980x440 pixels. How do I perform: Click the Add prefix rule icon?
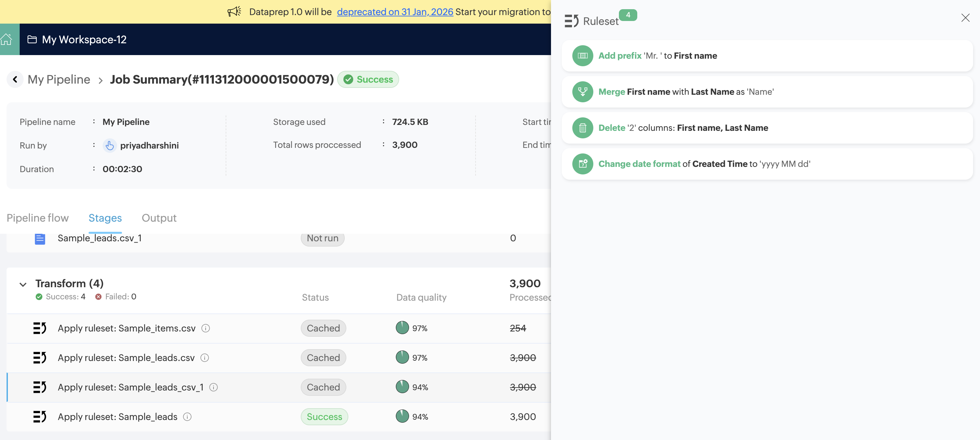point(582,55)
